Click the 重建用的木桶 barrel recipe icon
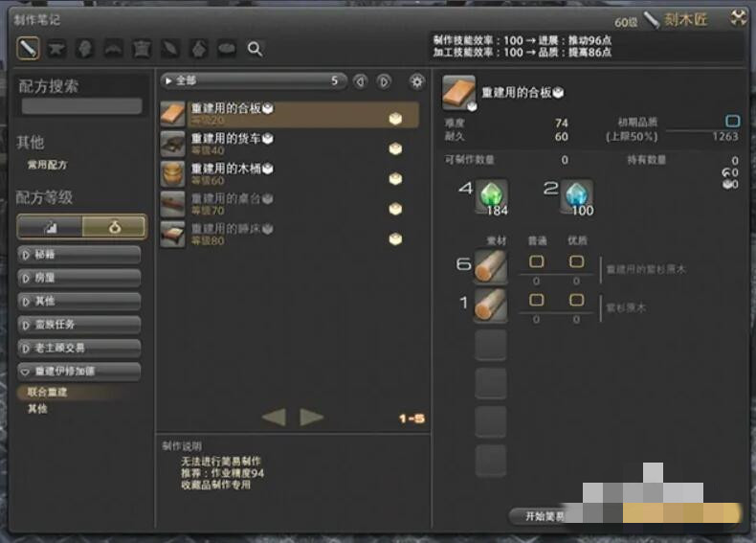756x543 pixels. pyautogui.click(x=172, y=174)
